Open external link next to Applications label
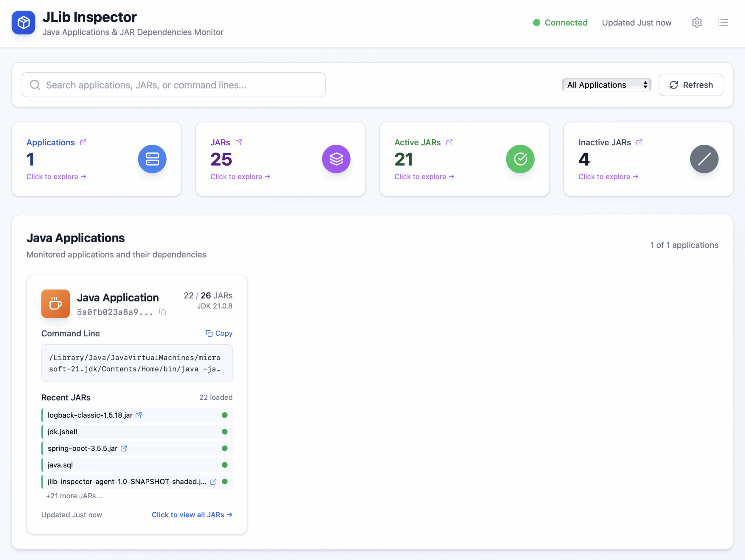745x560 pixels. (83, 142)
